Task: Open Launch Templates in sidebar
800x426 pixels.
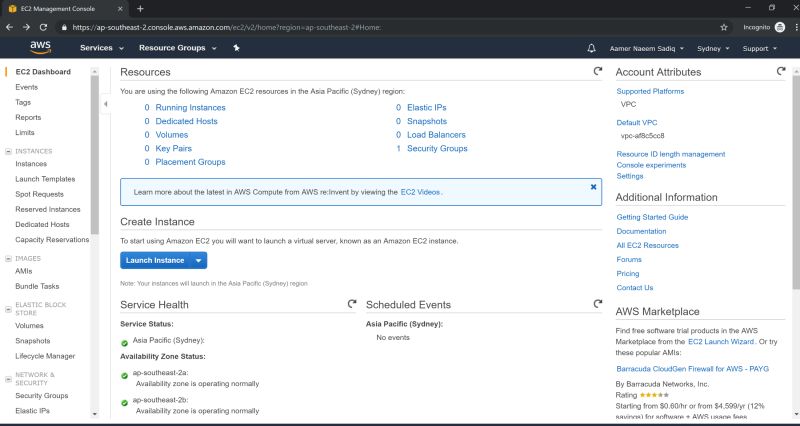Action: tap(45, 179)
